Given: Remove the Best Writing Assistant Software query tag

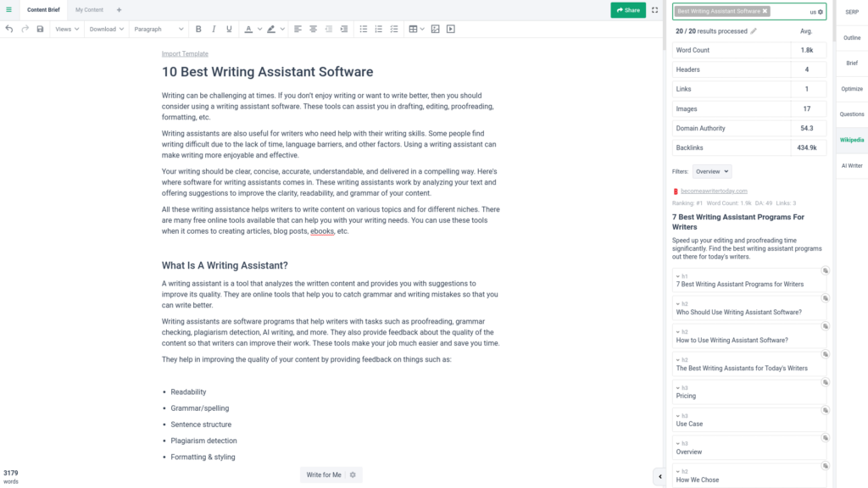Looking at the screenshot, I should [x=765, y=11].
